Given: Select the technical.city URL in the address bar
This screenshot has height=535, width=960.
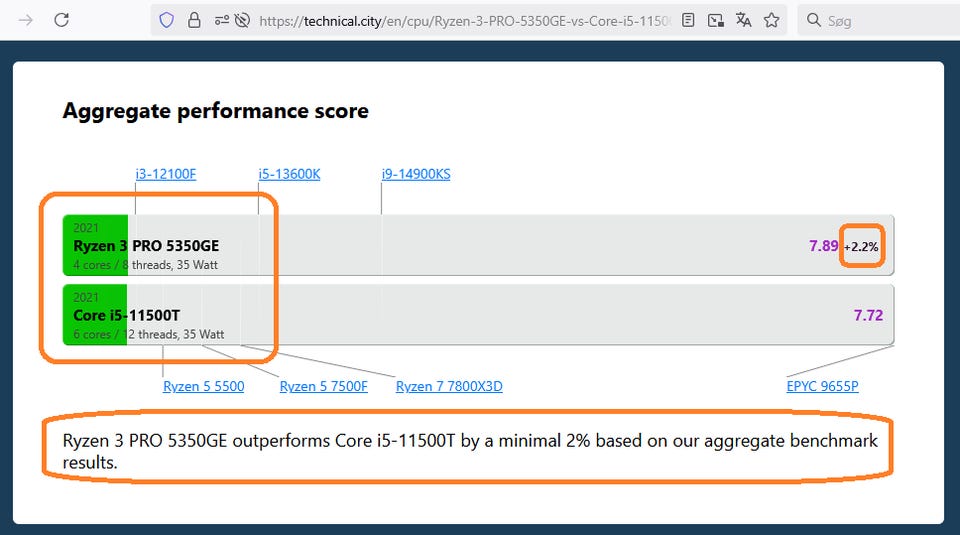Looking at the screenshot, I should 465,21.
